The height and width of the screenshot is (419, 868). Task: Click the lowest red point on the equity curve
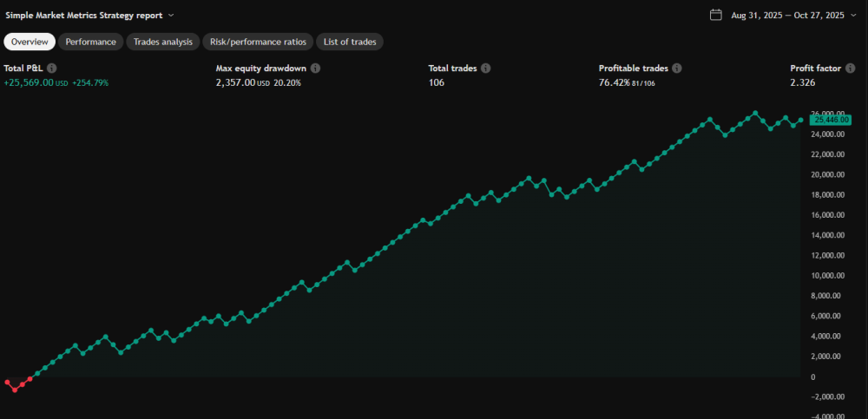15,390
